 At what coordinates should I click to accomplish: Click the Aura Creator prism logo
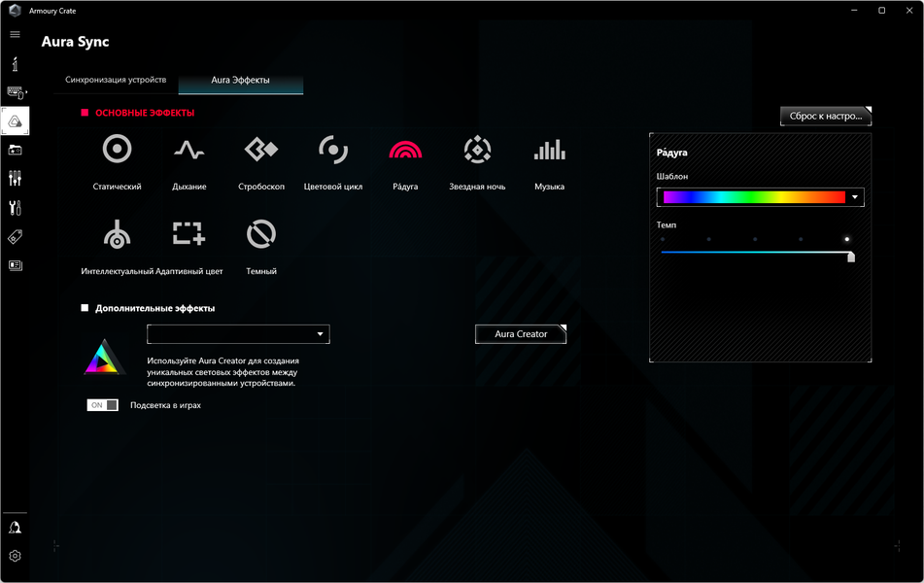pyautogui.click(x=104, y=358)
